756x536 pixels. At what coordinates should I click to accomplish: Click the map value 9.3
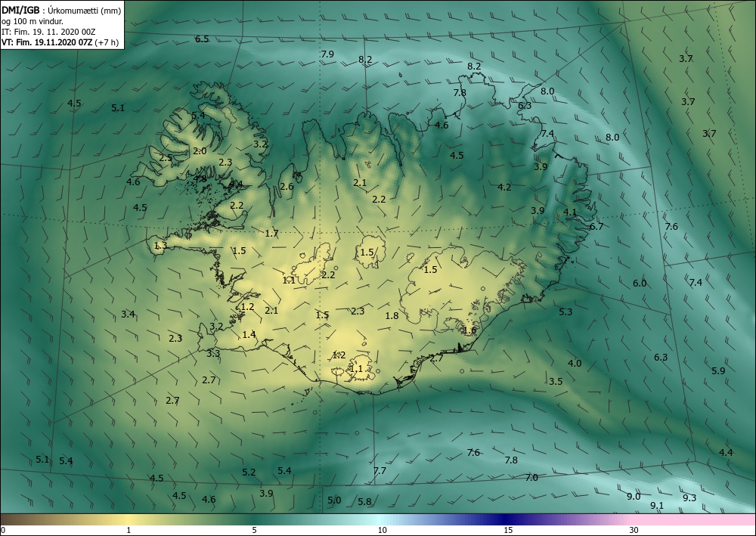click(x=689, y=498)
